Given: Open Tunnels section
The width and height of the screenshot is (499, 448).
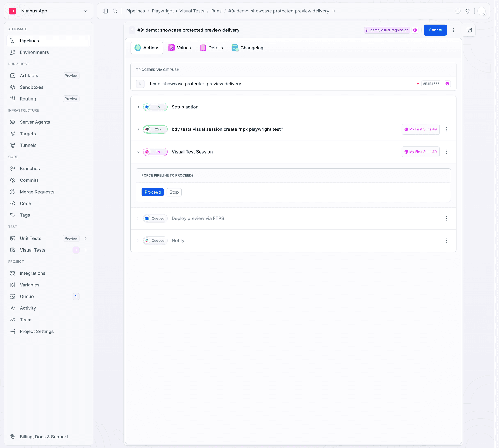Looking at the screenshot, I should [x=48, y=145].
